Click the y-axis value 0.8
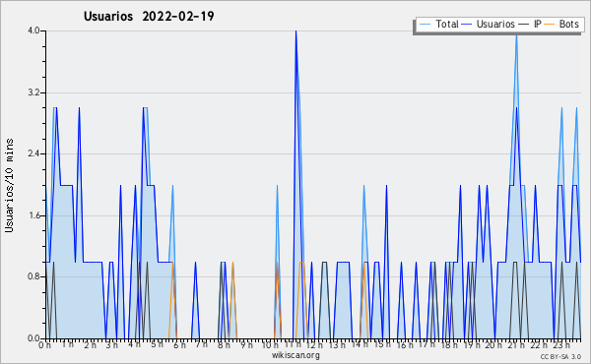This screenshot has height=364, width=591. pos(33,276)
